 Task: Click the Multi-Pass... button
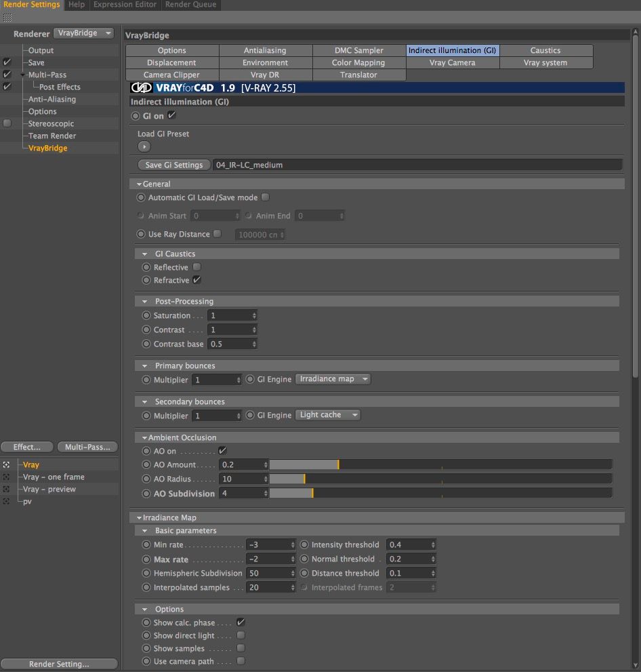click(87, 447)
